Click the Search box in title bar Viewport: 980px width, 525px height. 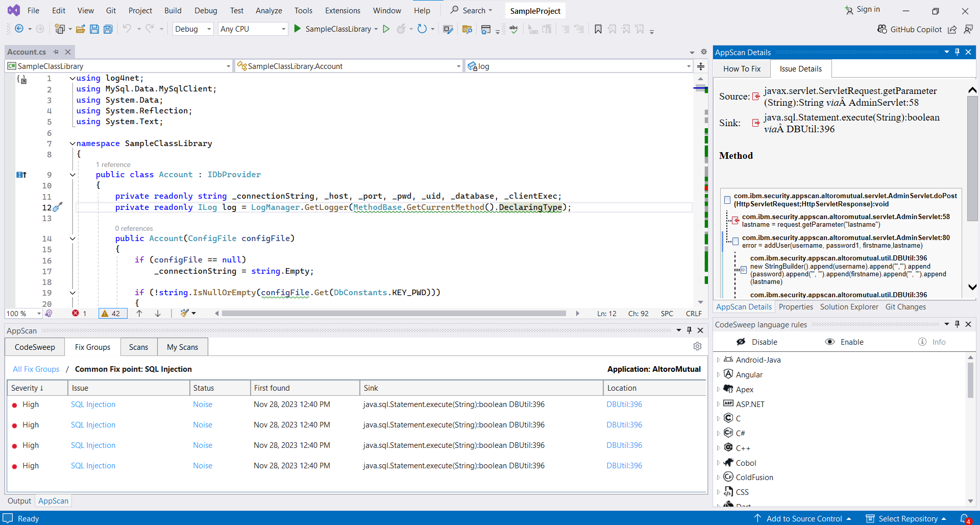point(471,10)
